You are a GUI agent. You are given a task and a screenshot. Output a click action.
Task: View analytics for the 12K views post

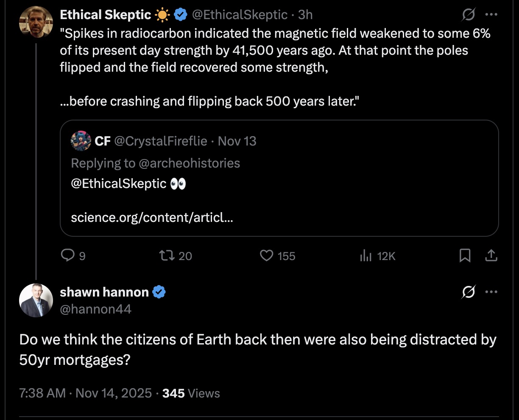[366, 255]
